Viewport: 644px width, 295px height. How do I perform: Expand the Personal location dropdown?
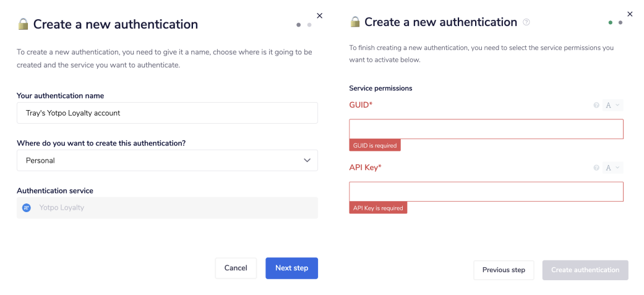[167, 160]
